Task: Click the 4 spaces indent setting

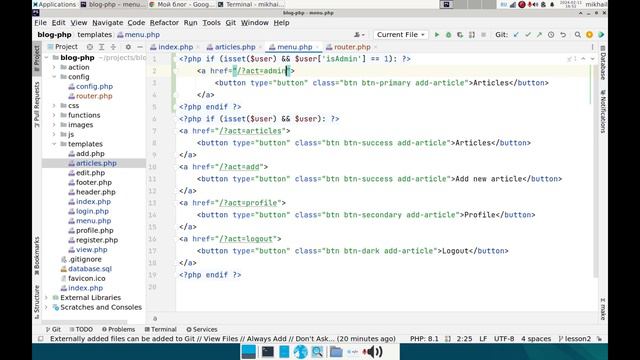Action: click(x=536, y=339)
